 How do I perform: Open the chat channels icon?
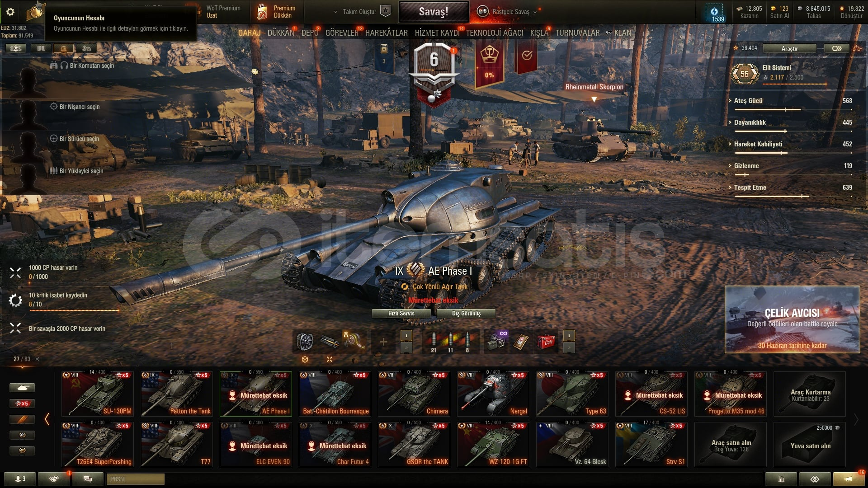88,479
